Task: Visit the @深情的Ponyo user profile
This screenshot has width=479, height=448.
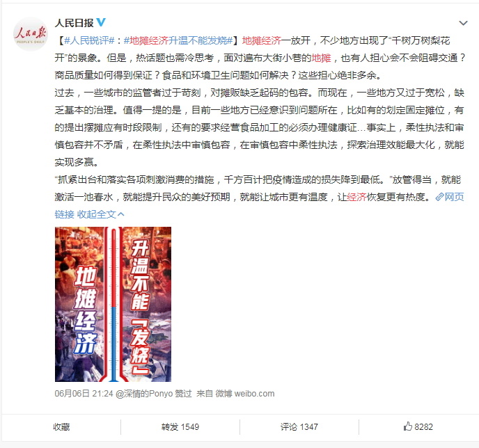Action: coord(144,393)
